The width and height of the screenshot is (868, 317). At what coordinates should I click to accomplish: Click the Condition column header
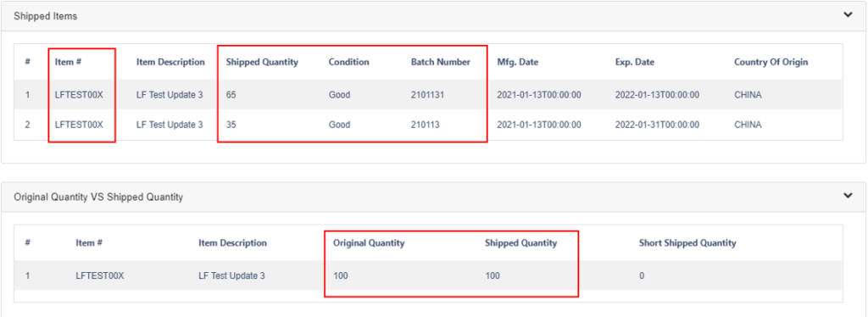pyautogui.click(x=348, y=62)
